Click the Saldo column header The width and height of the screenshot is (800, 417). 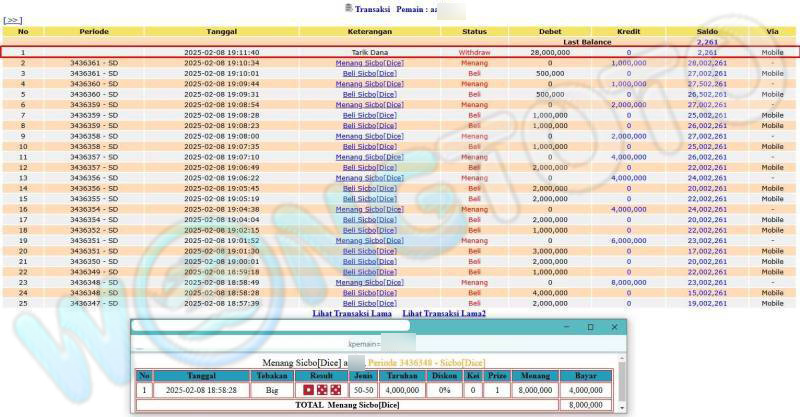tap(707, 31)
